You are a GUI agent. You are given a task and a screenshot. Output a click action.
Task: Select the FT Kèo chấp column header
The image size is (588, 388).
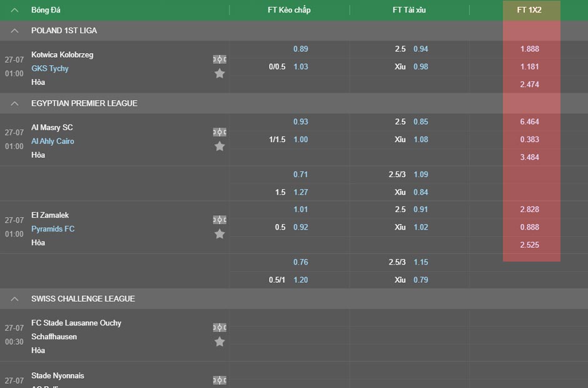[x=289, y=10]
